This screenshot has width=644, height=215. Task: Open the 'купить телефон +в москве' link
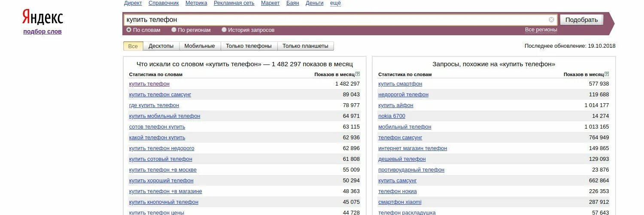pos(163,170)
